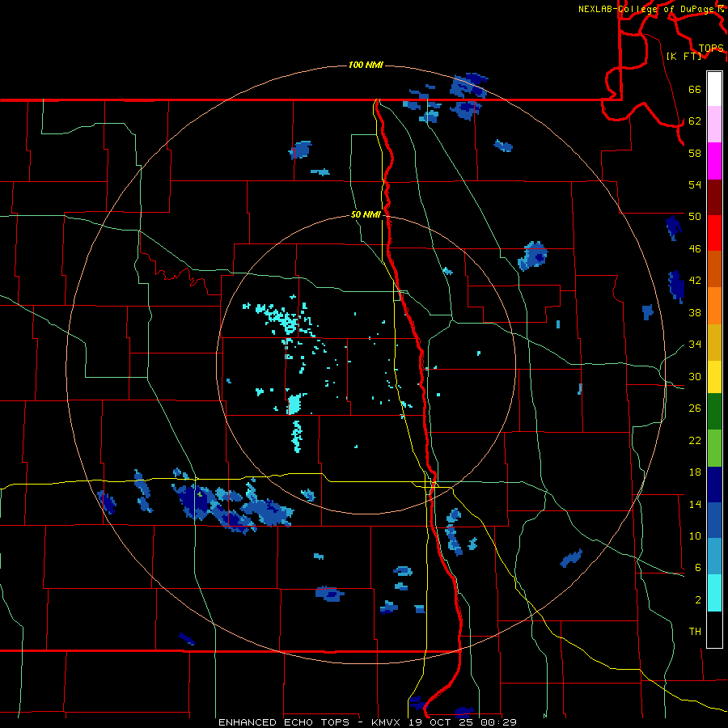Select the dark maroon legend band
Screen dimensions: 728x728
pyautogui.click(x=714, y=197)
